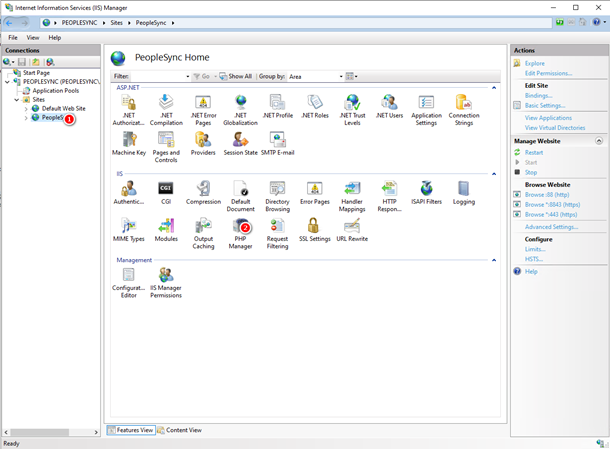610x449 pixels.
Task: Select Start Page in Connections tree
Action: (x=36, y=73)
